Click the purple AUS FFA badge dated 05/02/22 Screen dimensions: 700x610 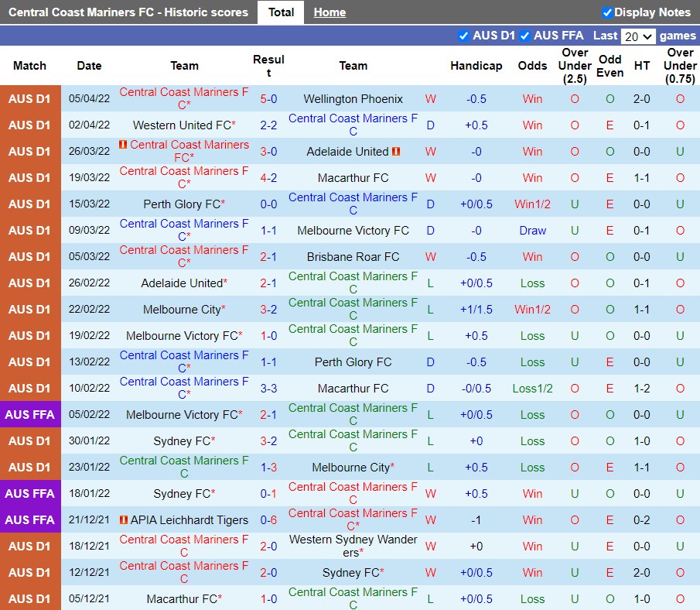pos(30,415)
